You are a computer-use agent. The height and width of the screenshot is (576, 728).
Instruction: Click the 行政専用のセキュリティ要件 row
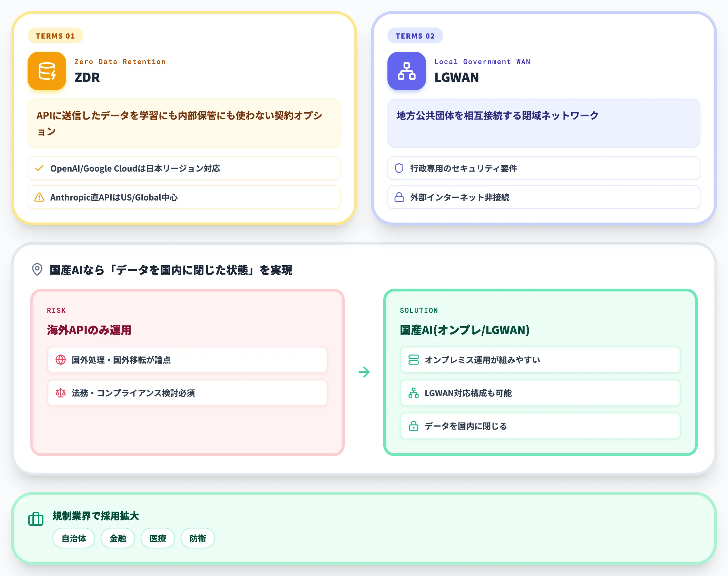(544, 168)
